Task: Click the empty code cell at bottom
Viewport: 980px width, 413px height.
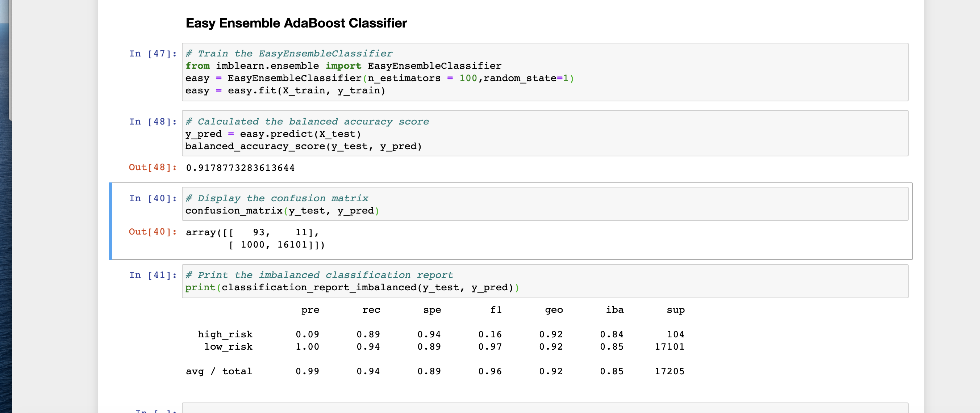Action: pos(545,408)
